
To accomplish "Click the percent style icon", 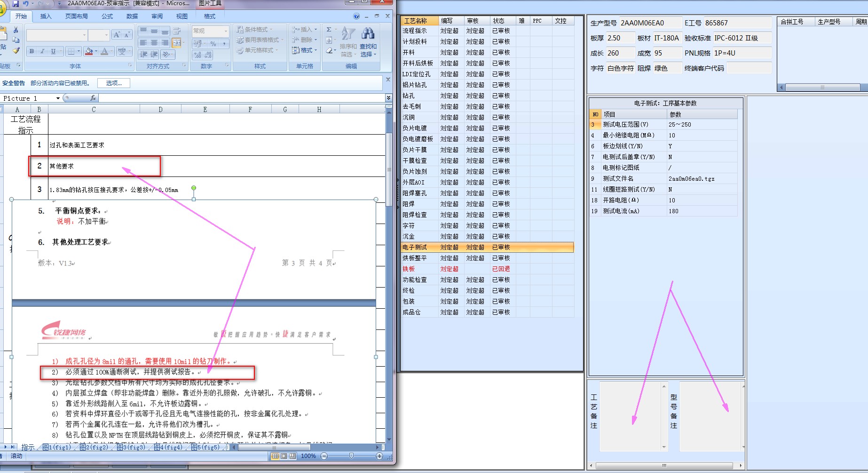I will [213, 44].
